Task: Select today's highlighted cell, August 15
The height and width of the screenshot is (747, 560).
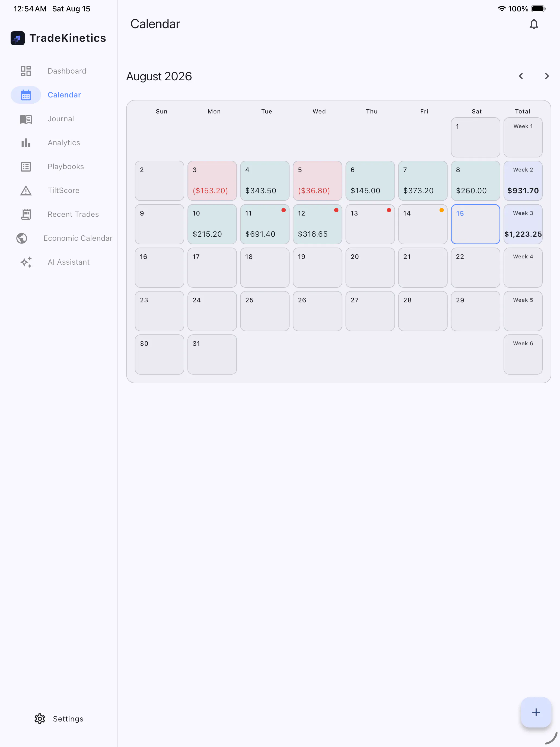Action: 475,224
